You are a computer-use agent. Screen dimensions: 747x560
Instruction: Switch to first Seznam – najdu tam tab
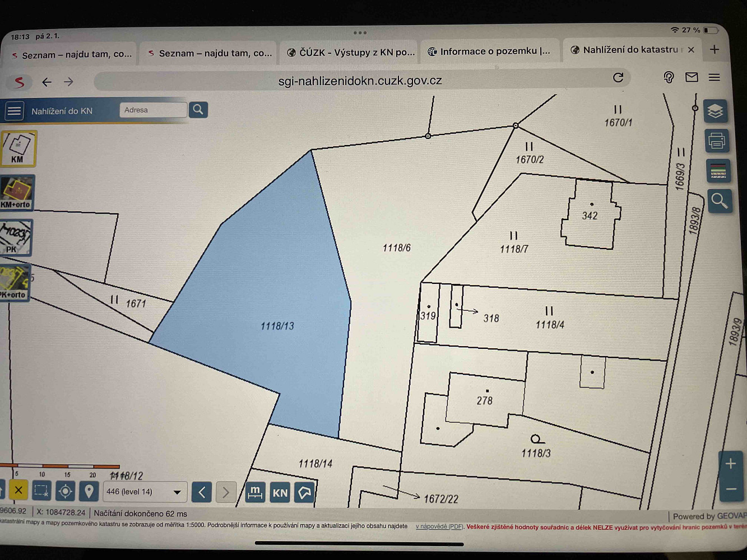pos(71,55)
